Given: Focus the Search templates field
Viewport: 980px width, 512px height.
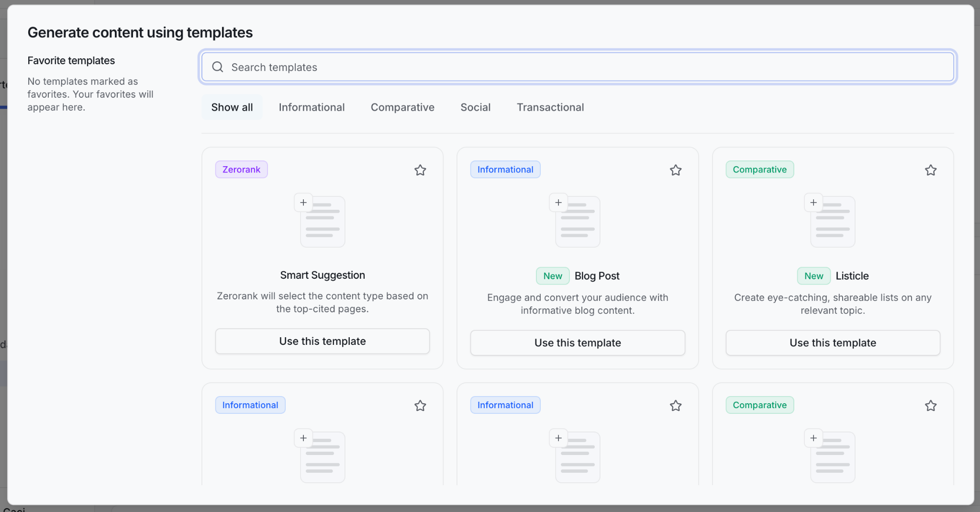Looking at the screenshot, I should (578, 67).
